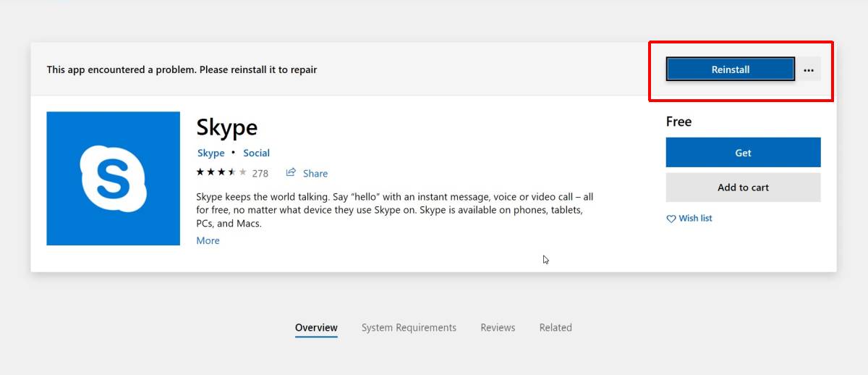Image resolution: width=868 pixels, height=375 pixels.
Task: Expand the description with More
Action: 208,240
